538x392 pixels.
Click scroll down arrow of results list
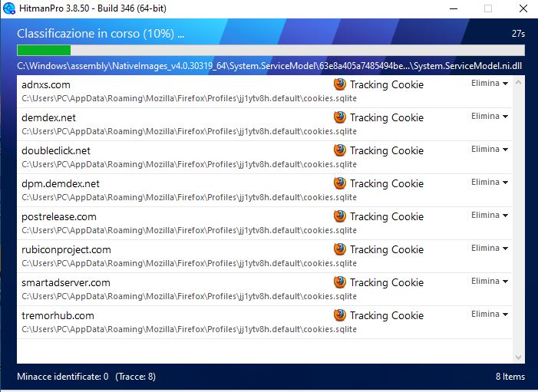(519, 357)
